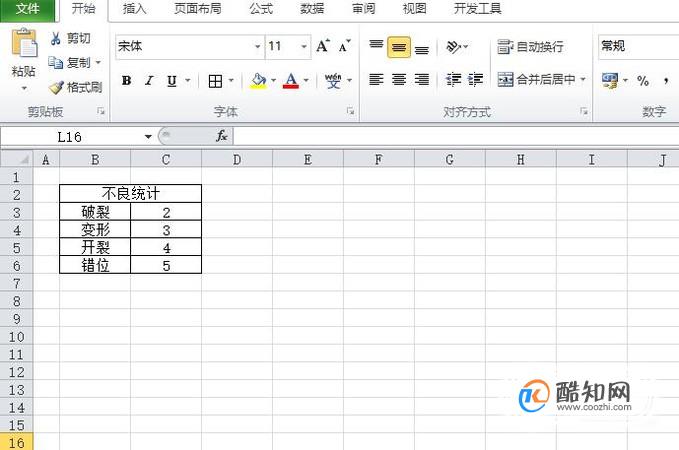
Task: Click the Increase Font Size icon
Action: click(322, 46)
